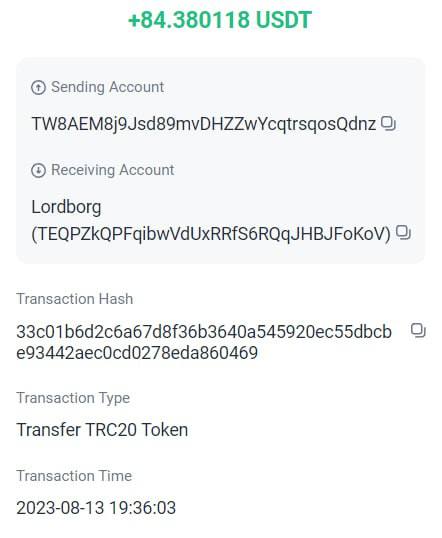Click the +84.380118 amount number
Screen dimensions: 442x538
point(189,20)
